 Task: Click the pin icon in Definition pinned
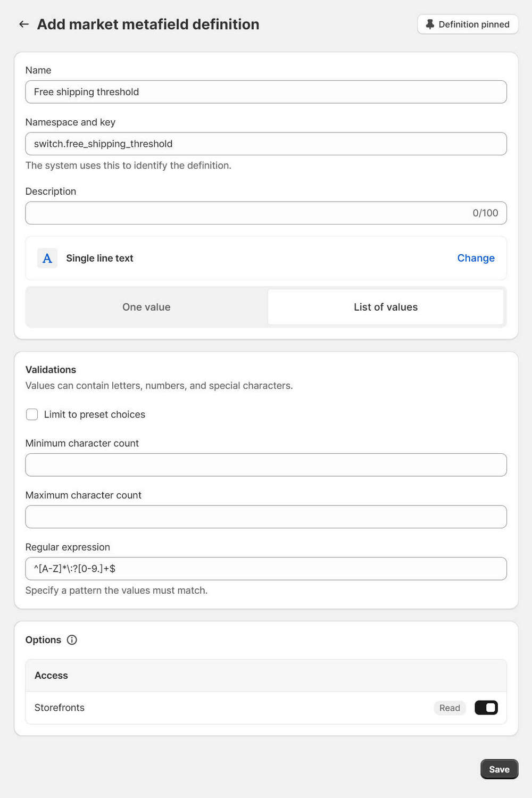[x=430, y=24]
